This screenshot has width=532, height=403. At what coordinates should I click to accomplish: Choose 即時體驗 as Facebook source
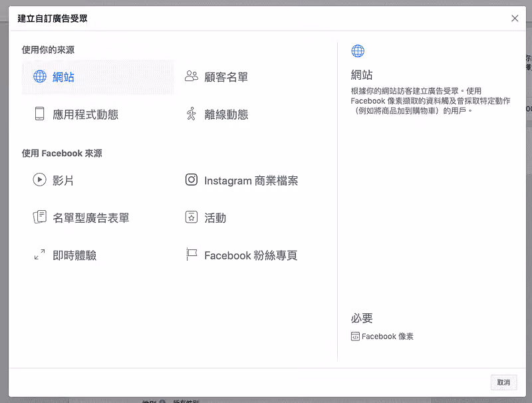coord(74,255)
